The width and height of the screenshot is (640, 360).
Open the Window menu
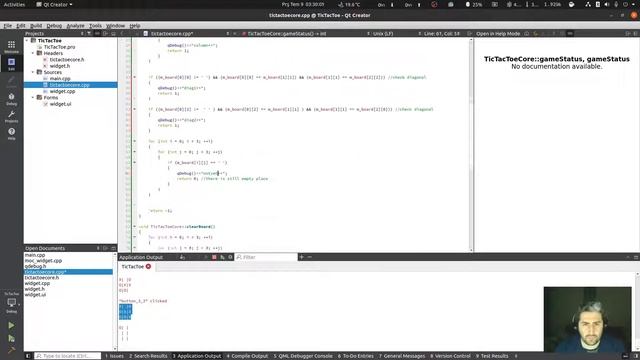pos(116,26)
